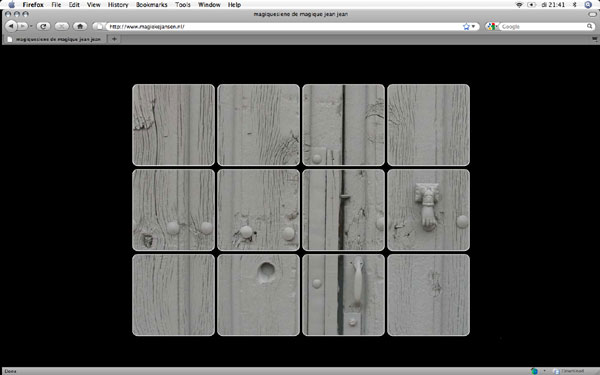The height and width of the screenshot is (375, 600).
Task: Click the search magnifier icon
Action: coord(590,26)
